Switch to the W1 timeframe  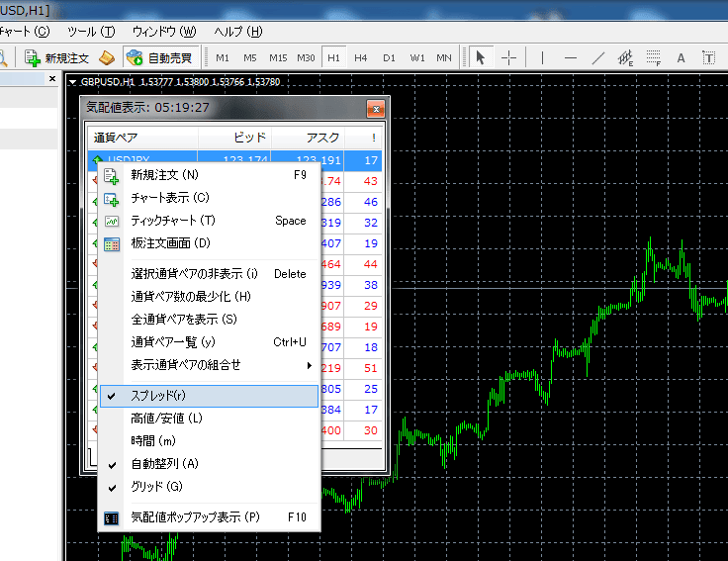click(x=417, y=58)
